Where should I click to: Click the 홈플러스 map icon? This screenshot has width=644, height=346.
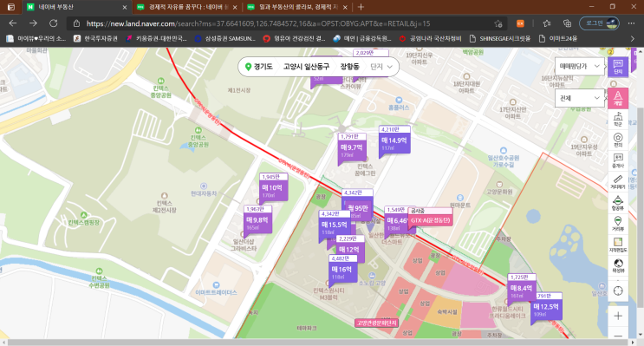[399, 100]
